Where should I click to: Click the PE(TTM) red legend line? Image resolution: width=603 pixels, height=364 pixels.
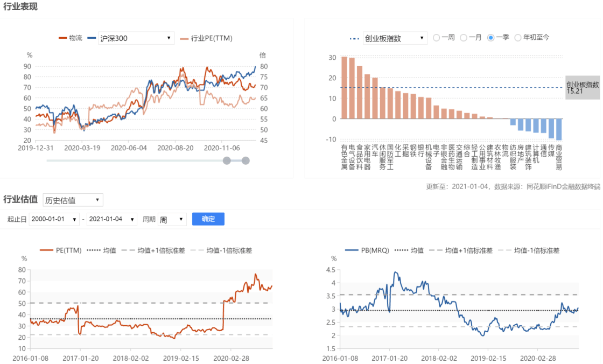[x=46, y=250]
